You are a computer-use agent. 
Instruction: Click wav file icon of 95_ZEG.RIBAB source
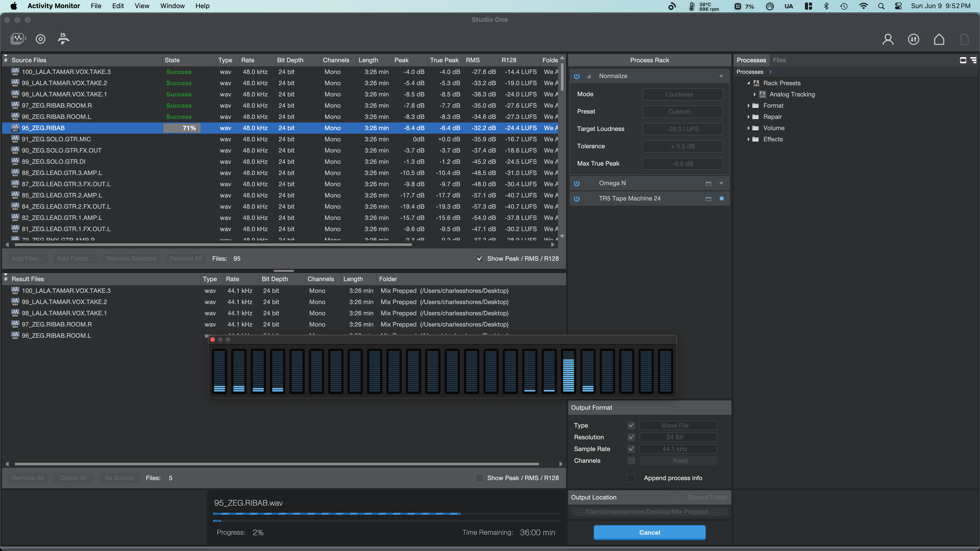click(15, 128)
